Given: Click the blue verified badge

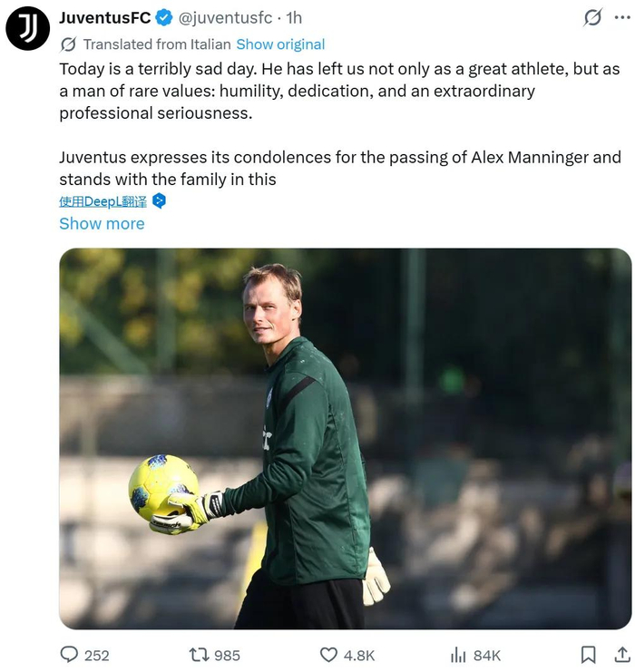Looking at the screenshot, I should (x=164, y=17).
